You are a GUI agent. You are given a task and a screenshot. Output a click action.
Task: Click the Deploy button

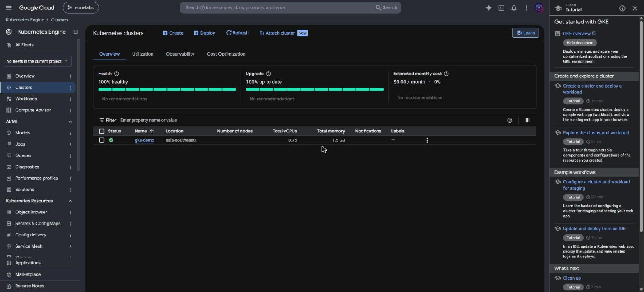(205, 33)
